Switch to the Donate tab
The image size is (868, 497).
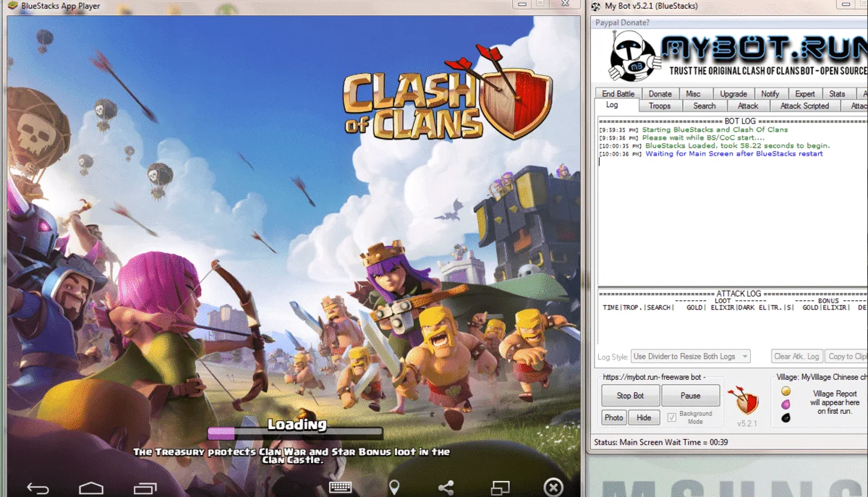click(660, 94)
